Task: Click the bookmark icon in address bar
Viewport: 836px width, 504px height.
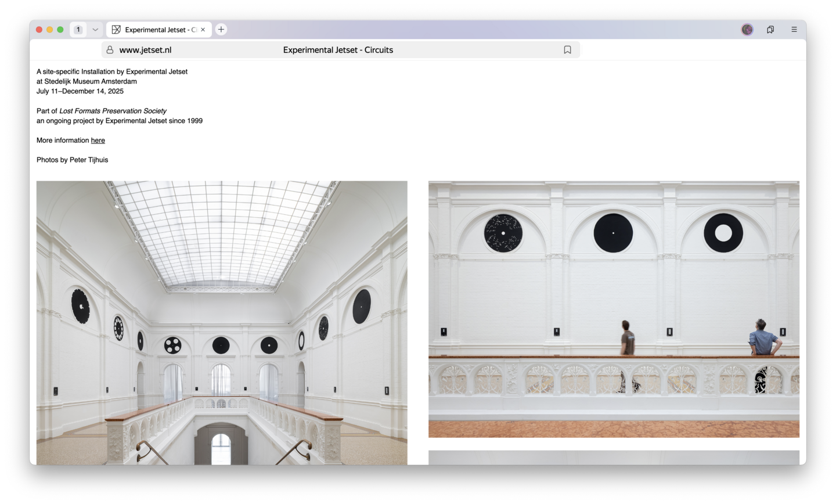Action: pyautogui.click(x=567, y=50)
